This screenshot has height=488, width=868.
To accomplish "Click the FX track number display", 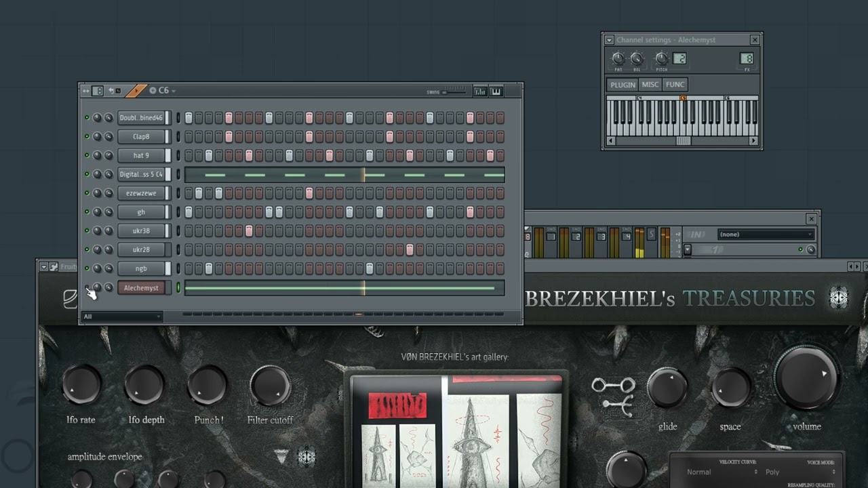I will tap(747, 58).
